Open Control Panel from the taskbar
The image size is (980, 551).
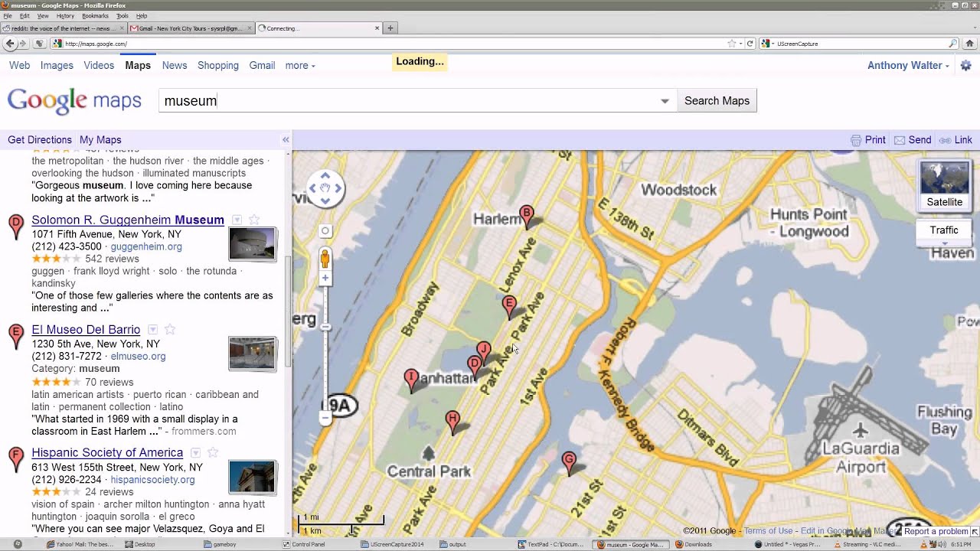(x=303, y=545)
